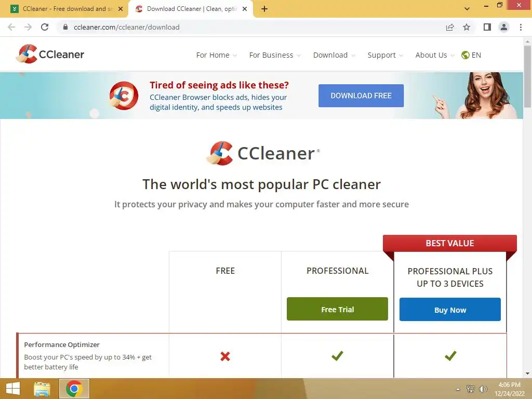Click the red X under the FREE column

225,356
